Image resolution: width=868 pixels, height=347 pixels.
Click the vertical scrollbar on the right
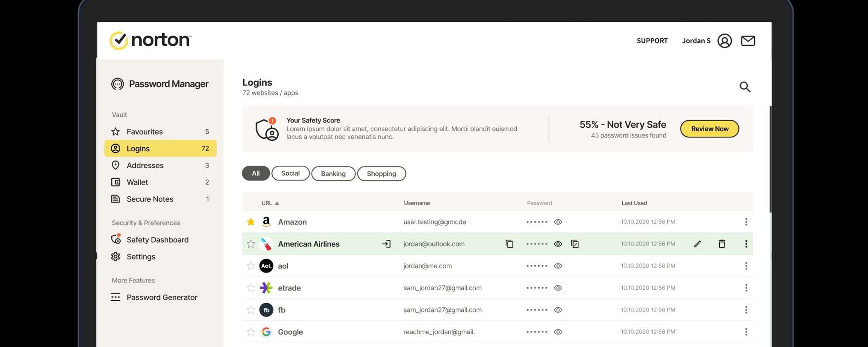(770, 160)
